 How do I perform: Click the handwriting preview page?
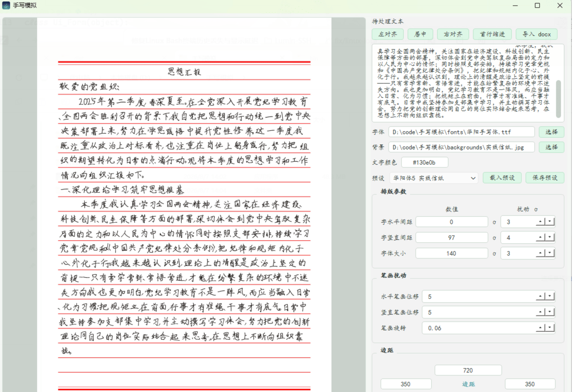[185, 205]
